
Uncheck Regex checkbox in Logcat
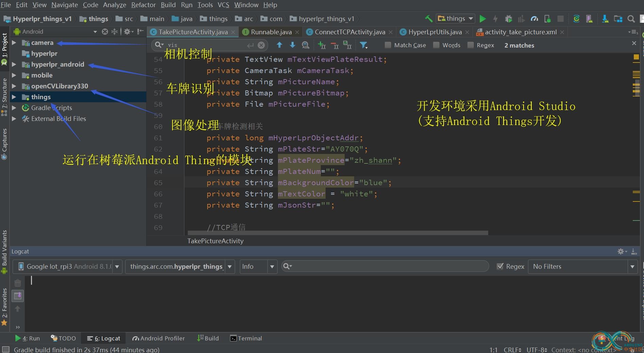point(500,266)
